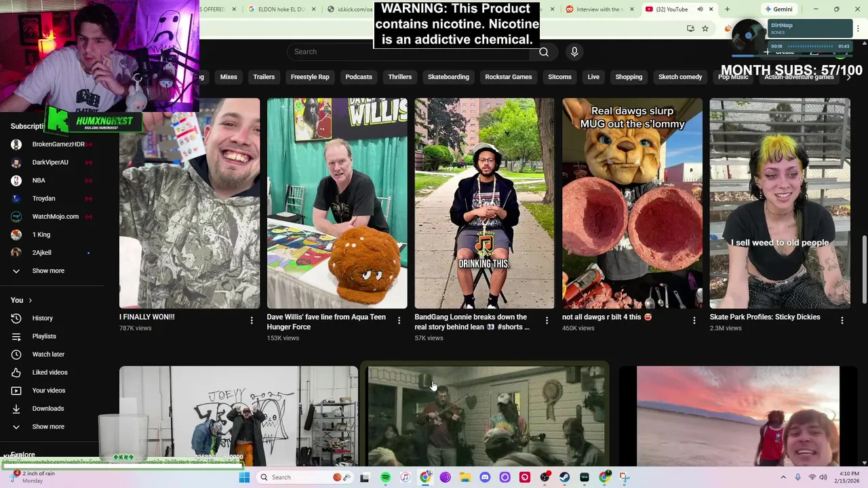Open I FINALLY WON!!! video title
868x488 pixels.
coord(147,317)
